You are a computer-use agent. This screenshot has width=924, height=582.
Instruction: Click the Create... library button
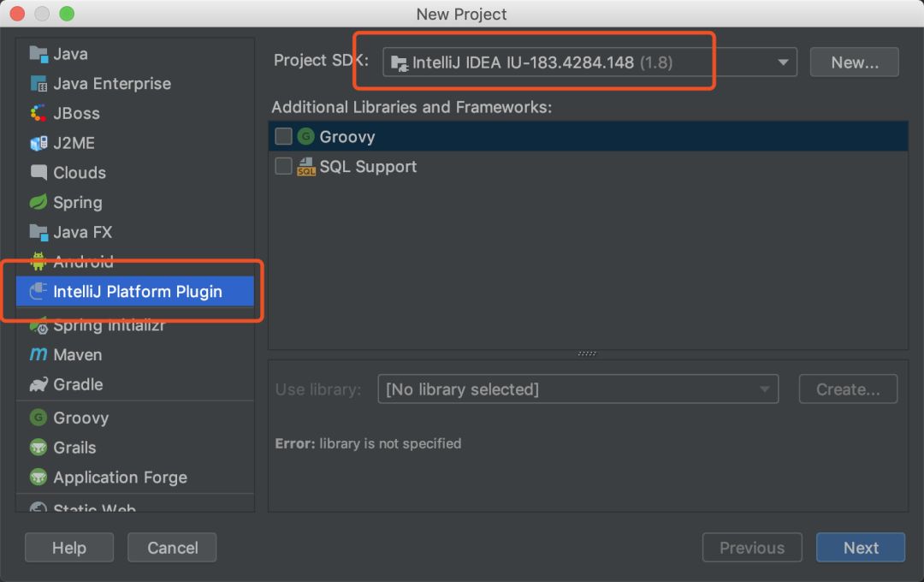click(x=848, y=389)
